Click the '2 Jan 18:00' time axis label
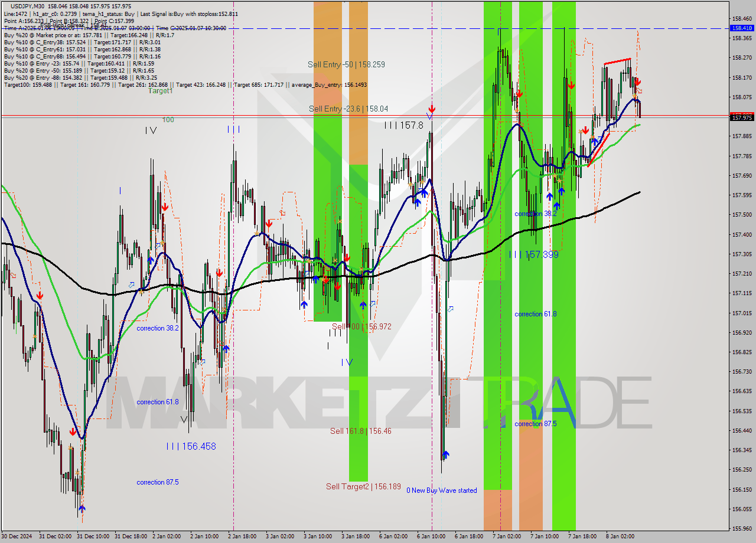Viewport: 756px width, 543px height. pos(242,537)
